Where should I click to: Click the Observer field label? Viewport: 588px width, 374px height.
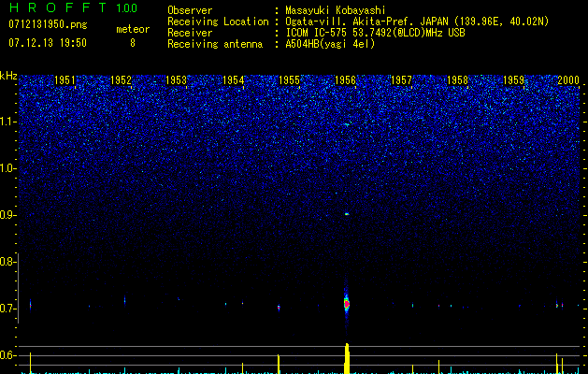pyautogui.click(x=190, y=10)
